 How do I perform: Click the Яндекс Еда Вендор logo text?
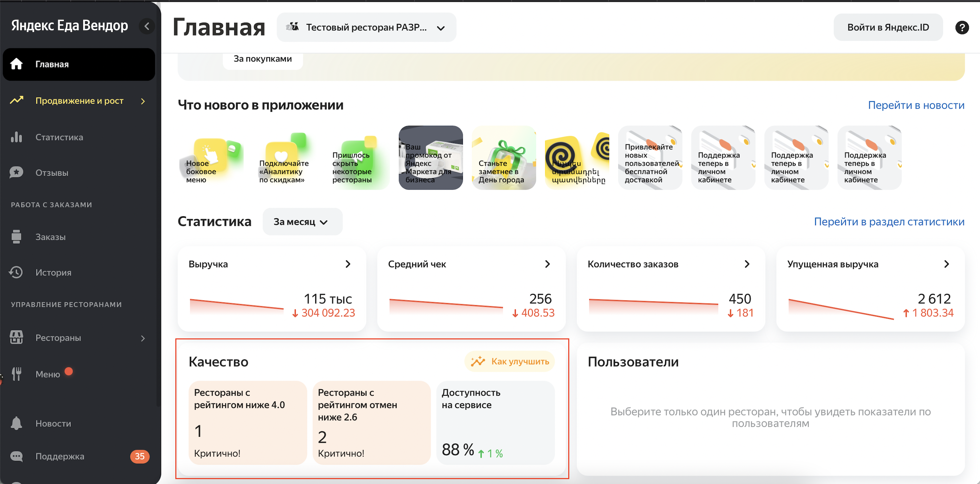(70, 25)
